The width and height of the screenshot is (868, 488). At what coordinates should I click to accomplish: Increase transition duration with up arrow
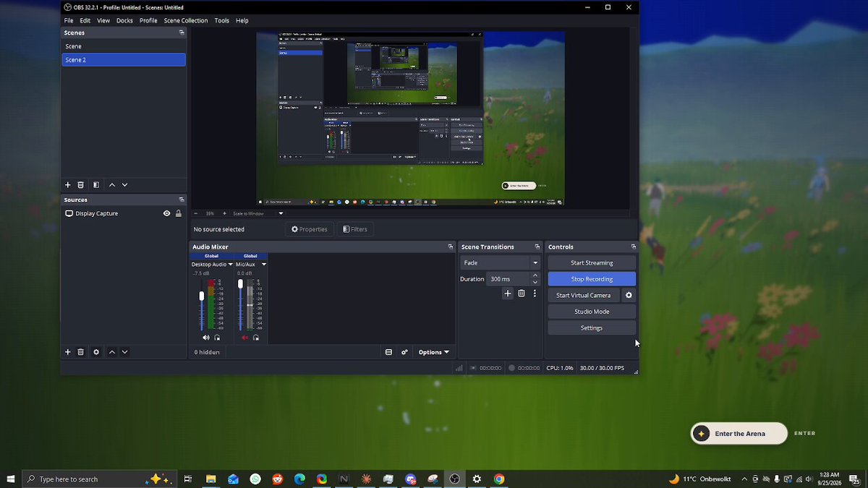coord(535,275)
